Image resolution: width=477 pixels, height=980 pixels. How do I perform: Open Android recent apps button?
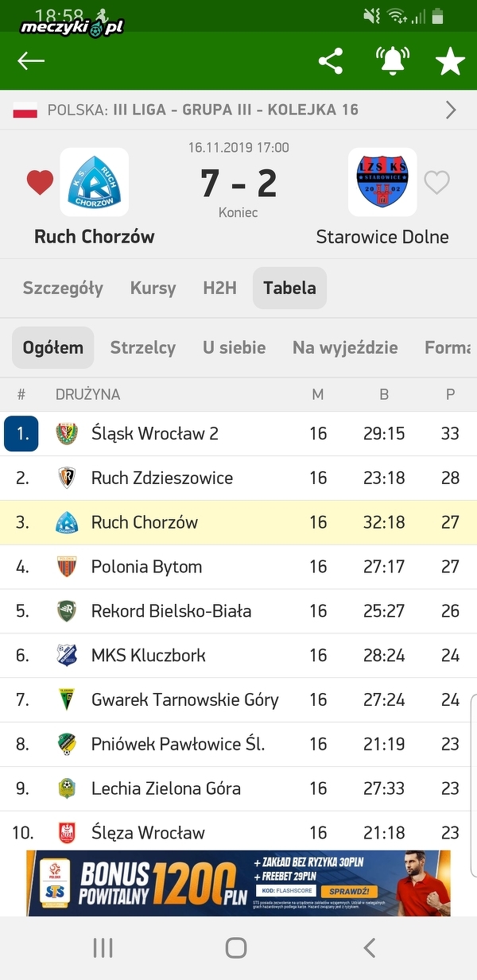[x=103, y=947]
